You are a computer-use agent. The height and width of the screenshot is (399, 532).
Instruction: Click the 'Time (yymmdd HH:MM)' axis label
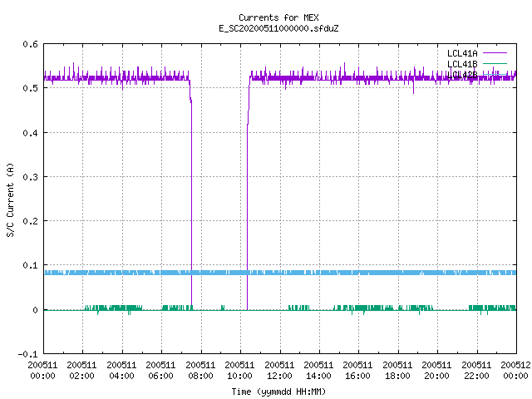pos(278,392)
